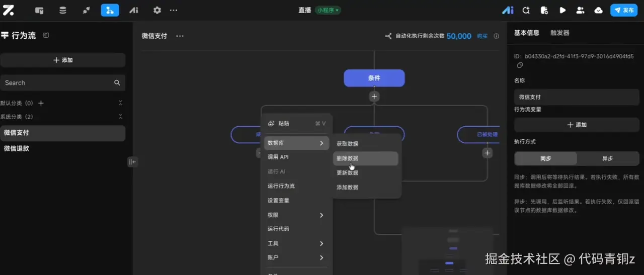This screenshot has width=644, height=275.
Task: Collapse the 默认分类 category
Action: pyautogui.click(x=120, y=103)
